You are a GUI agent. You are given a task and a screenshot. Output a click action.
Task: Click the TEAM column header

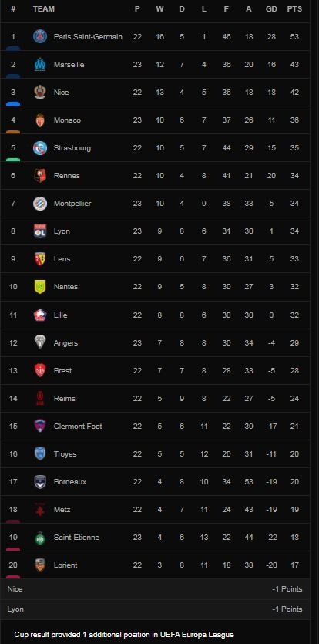click(43, 9)
